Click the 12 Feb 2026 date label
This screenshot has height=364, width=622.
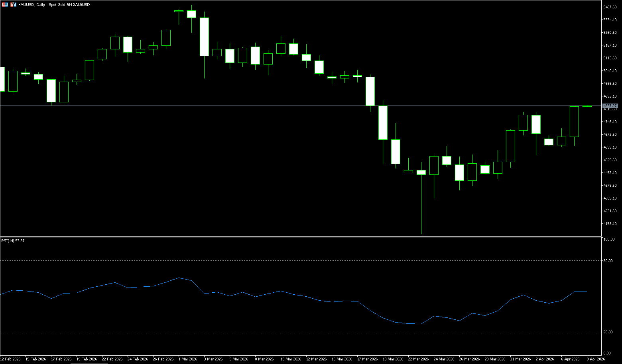pos(10,359)
